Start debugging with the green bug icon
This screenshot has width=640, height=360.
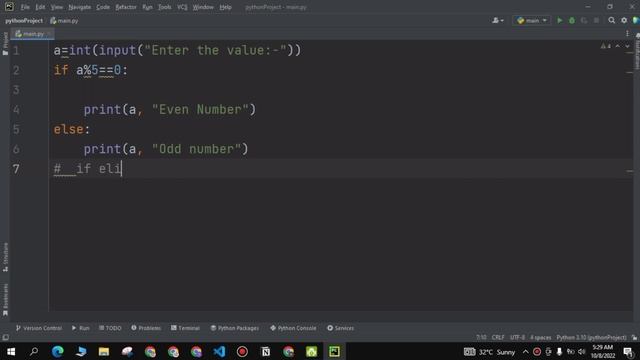(572, 20)
